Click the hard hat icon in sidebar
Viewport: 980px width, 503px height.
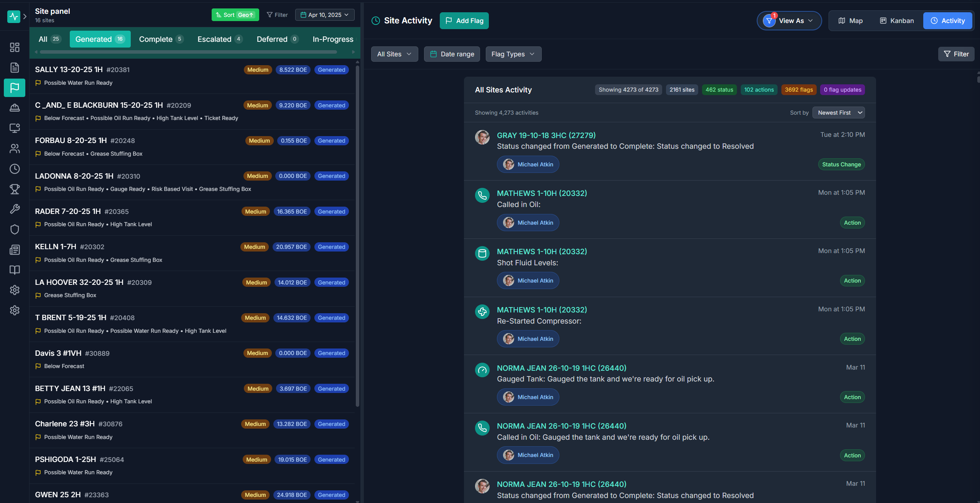pos(15,107)
